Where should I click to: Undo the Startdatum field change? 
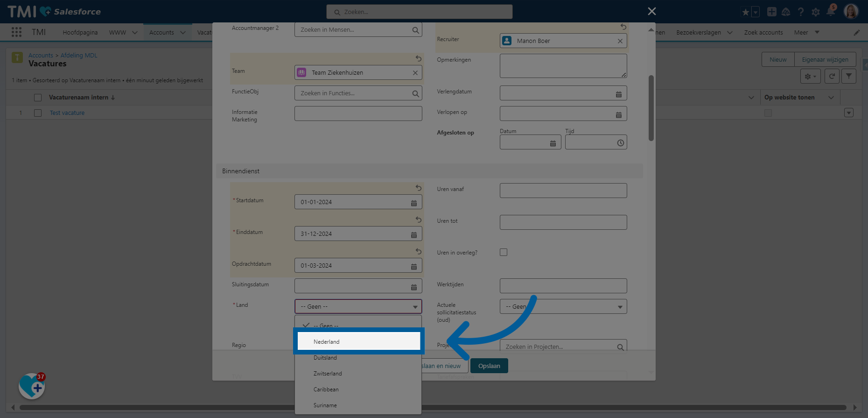pos(419,188)
